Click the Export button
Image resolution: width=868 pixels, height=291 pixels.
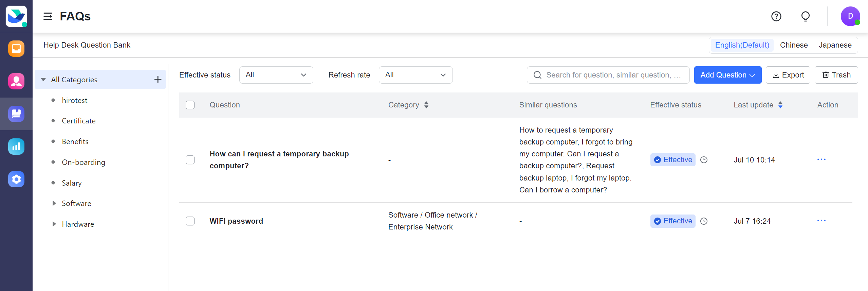(x=788, y=75)
